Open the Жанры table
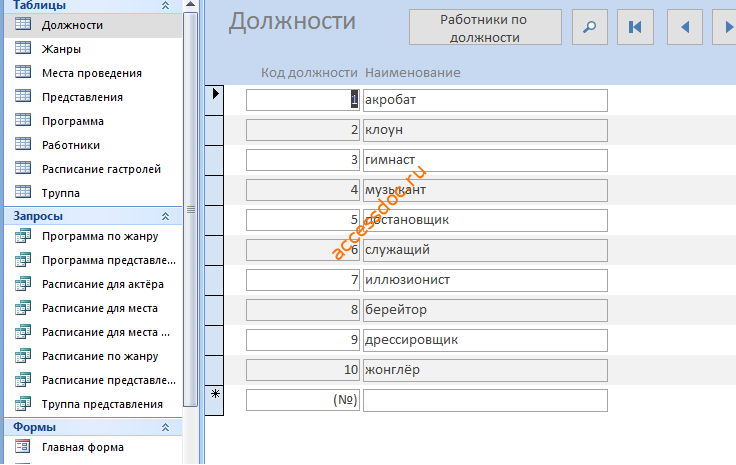The width and height of the screenshot is (736, 465). [x=61, y=49]
